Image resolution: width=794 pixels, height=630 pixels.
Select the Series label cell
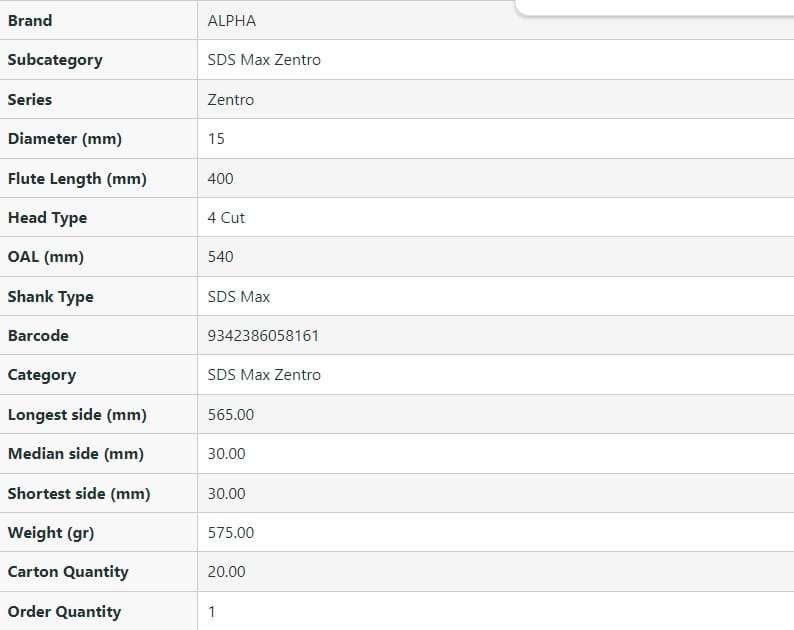pyautogui.click(x=30, y=100)
